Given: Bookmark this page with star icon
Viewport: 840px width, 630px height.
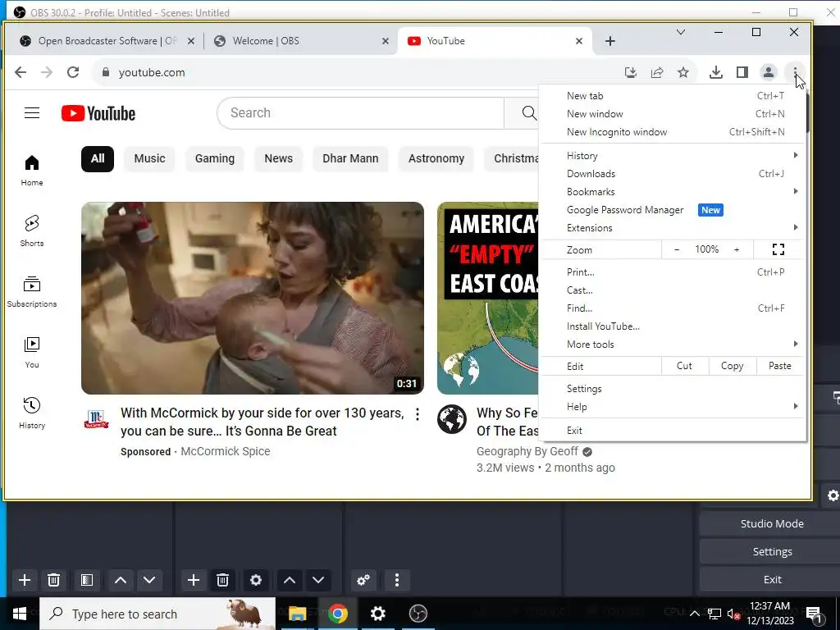Looking at the screenshot, I should click(x=683, y=72).
